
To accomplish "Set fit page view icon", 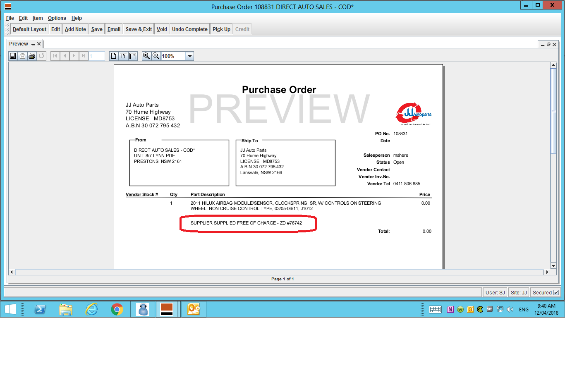I will click(123, 56).
